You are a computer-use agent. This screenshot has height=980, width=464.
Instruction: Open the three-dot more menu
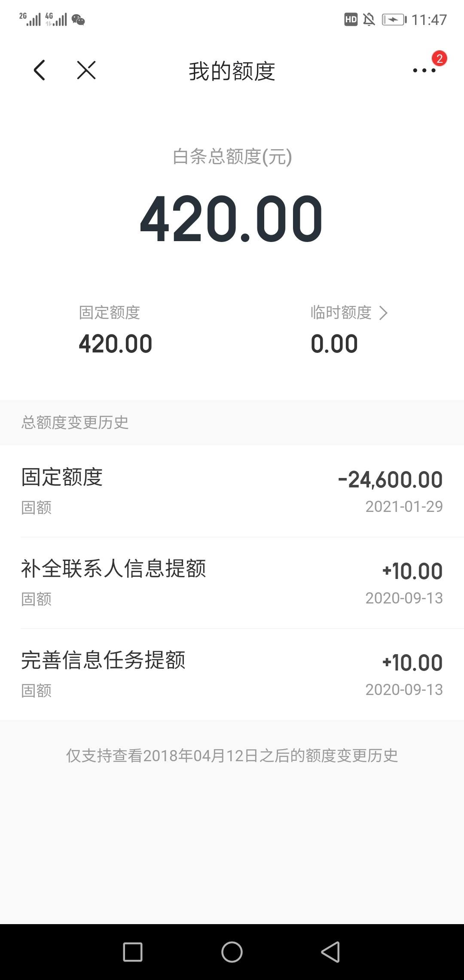(x=424, y=70)
